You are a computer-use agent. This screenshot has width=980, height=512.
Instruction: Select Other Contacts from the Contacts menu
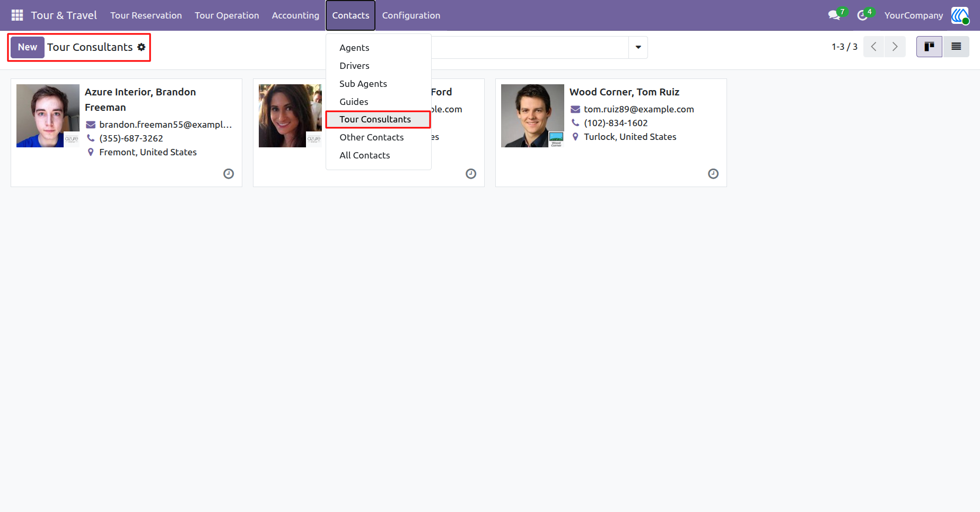[x=379, y=137]
